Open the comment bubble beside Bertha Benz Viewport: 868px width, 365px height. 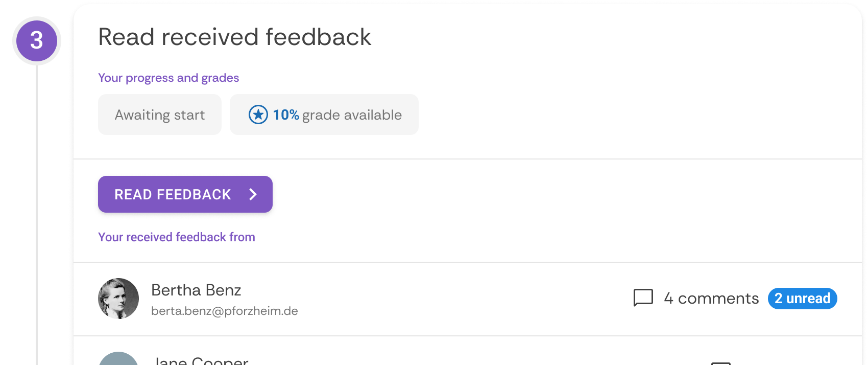(643, 298)
